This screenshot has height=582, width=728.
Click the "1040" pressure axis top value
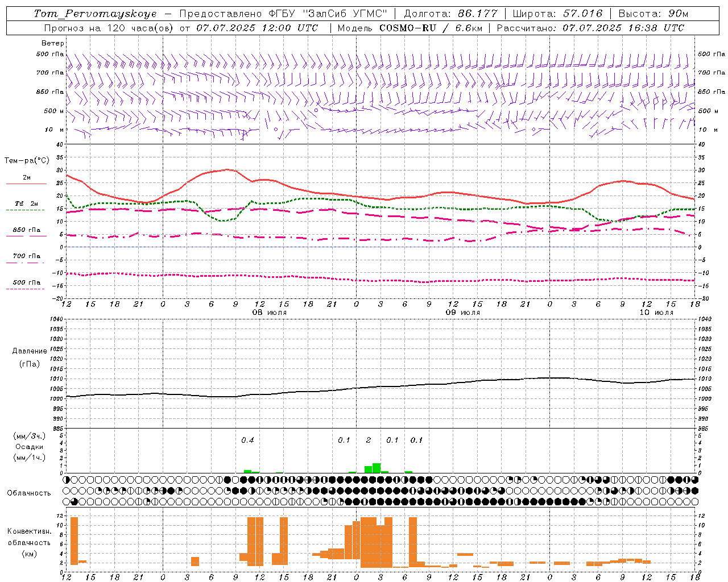pyautogui.click(x=56, y=319)
